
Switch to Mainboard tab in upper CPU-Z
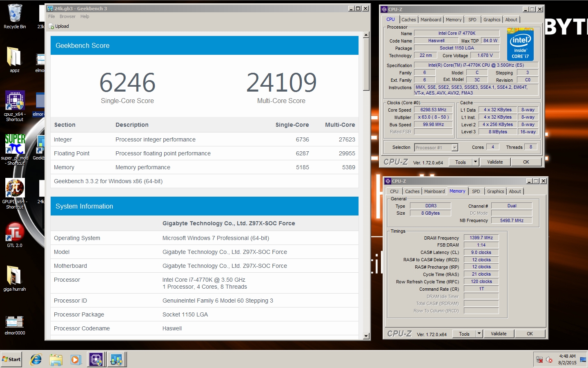tap(431, 20)
